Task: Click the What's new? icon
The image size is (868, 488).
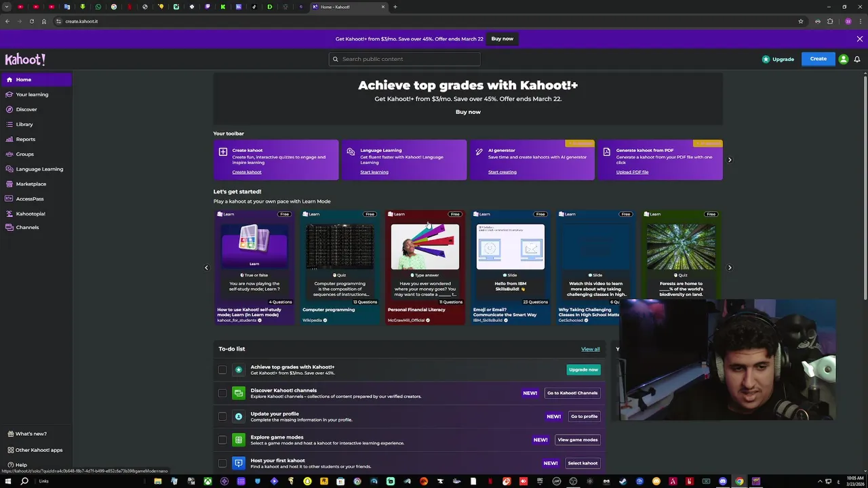Action: (10, 434)
